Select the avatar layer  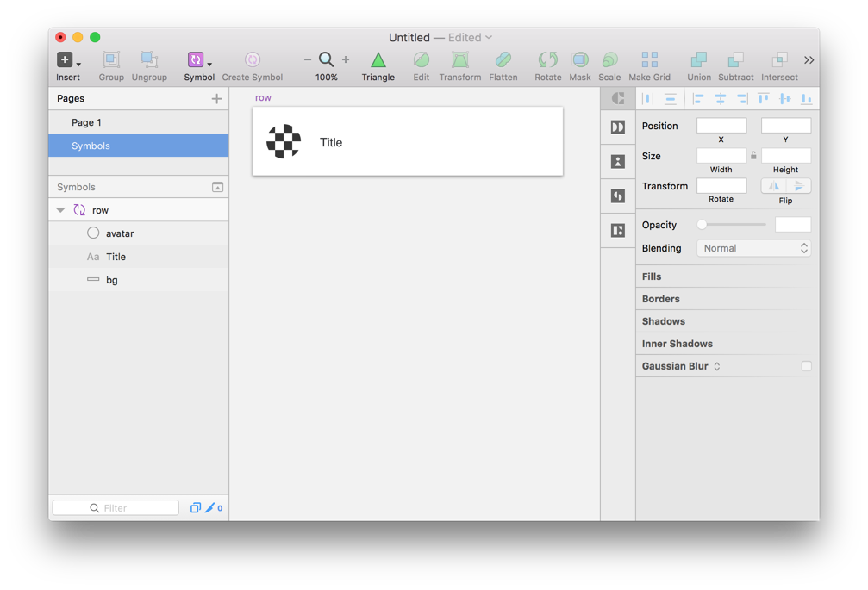coord(139,233)
